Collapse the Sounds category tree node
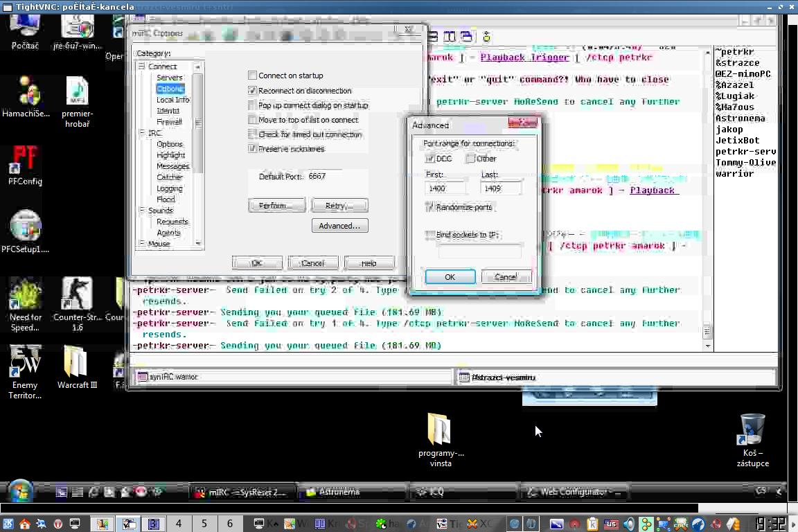This screenshot has height=532, width=798. point(142,210)
